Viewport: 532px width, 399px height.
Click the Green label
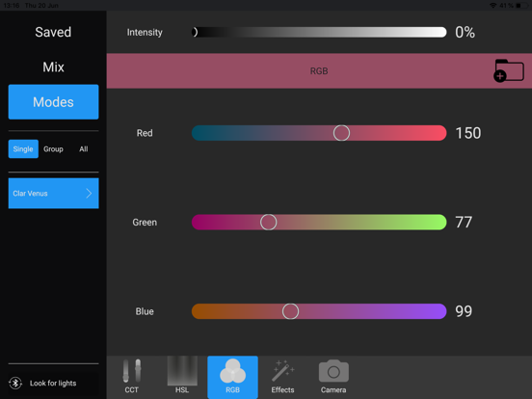pos(145,223)
